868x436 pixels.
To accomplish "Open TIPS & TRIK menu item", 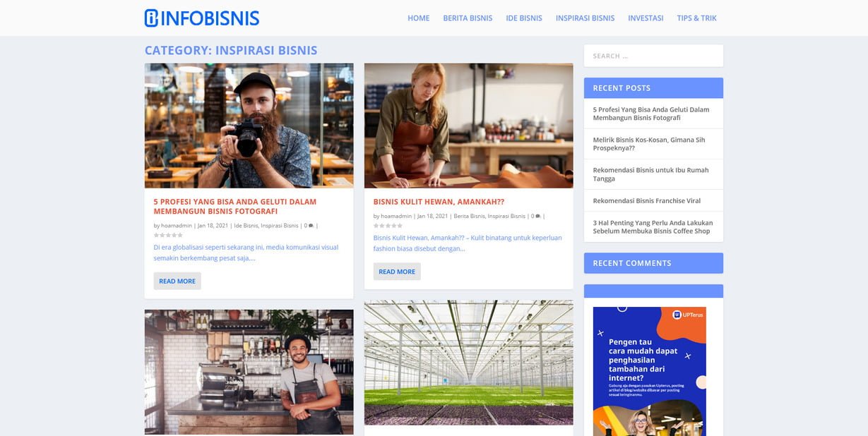I will point(696,18).
